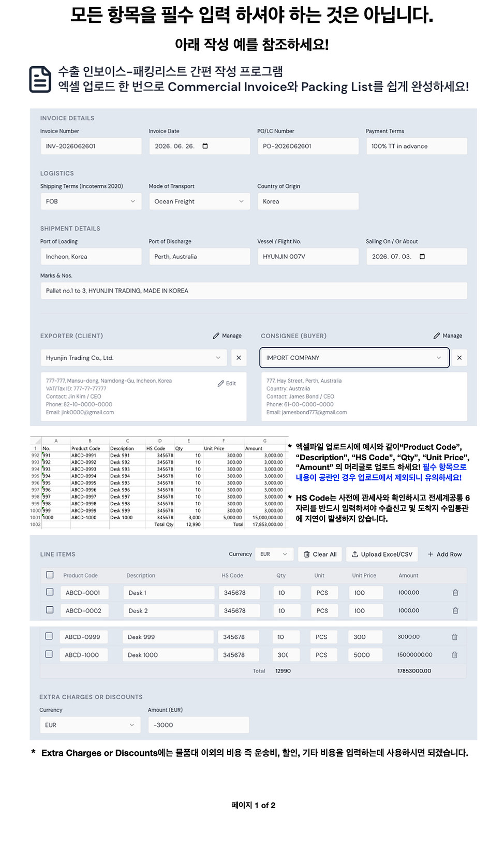Click the Edit pencil in exporter address card
The height and width of the screenshot is (848, 504).
click(227, 384)
